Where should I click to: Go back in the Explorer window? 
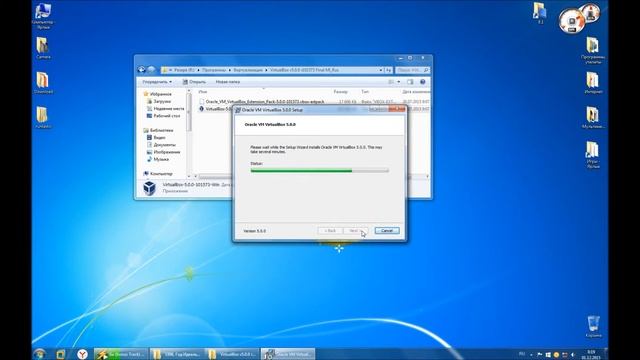point(142,70)
